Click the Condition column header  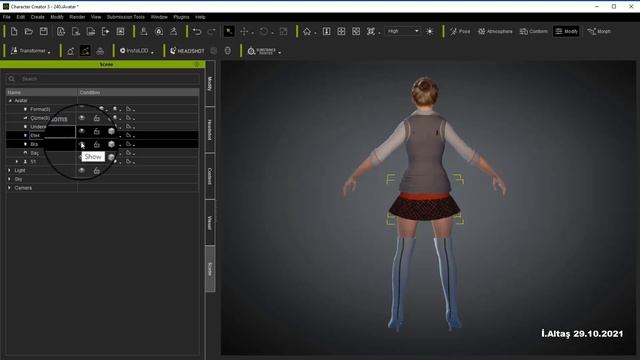coord(138,93)
